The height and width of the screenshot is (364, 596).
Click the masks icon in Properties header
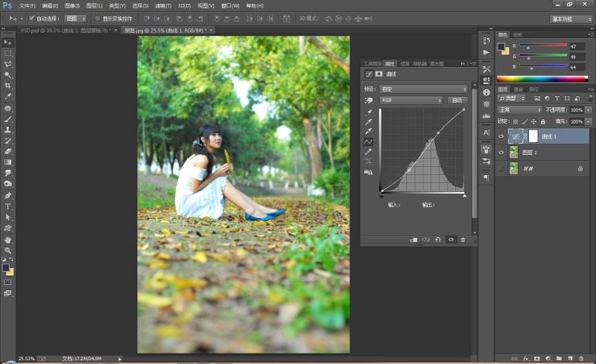pos(379,74)
